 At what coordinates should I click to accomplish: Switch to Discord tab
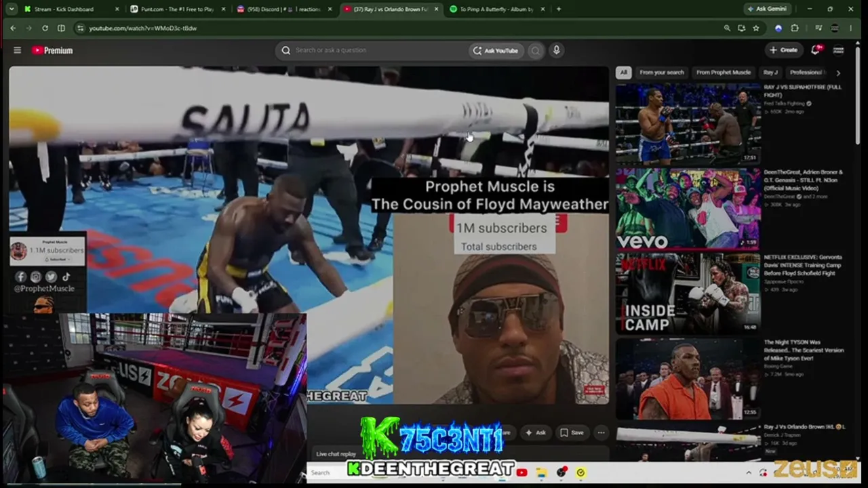(284, 9)
